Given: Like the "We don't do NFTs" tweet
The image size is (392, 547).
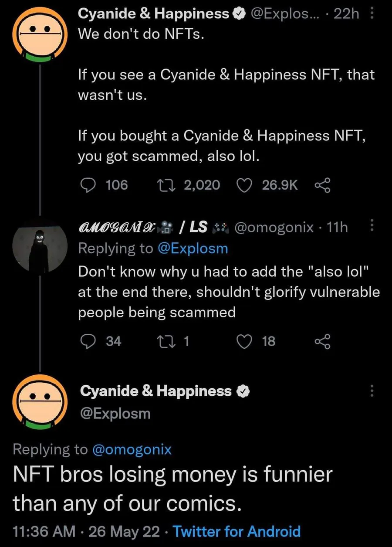Looking at the screenshot, I should [244, 185].
